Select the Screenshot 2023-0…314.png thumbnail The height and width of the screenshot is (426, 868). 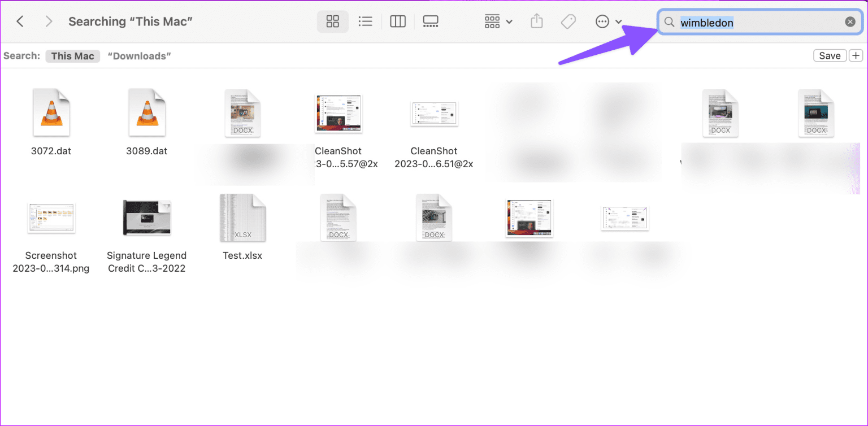tap(51, 218)
